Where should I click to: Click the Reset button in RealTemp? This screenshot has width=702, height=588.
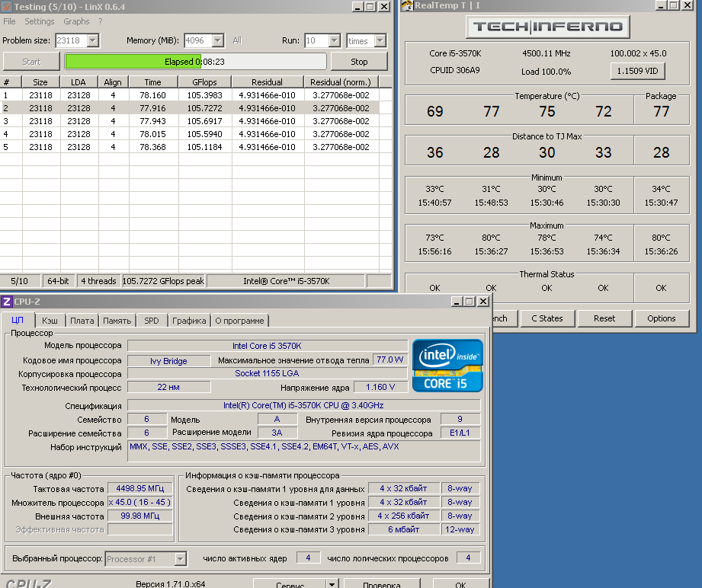pos(604,318)
